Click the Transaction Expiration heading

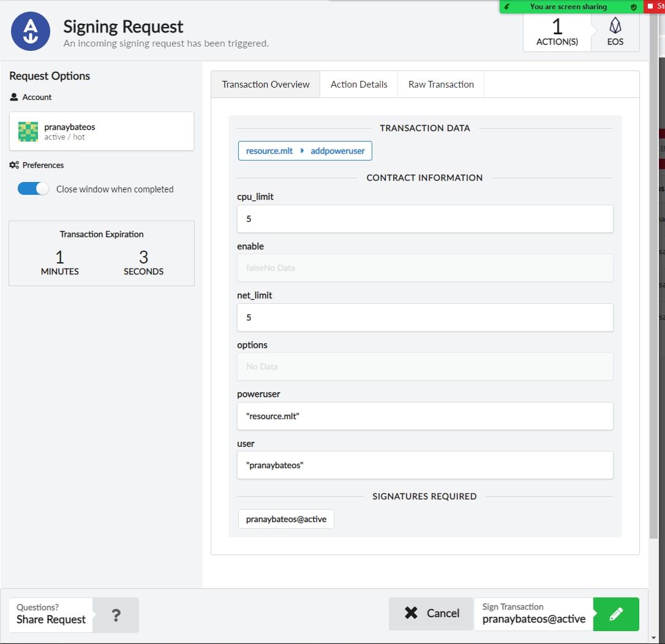coord(102,234)
